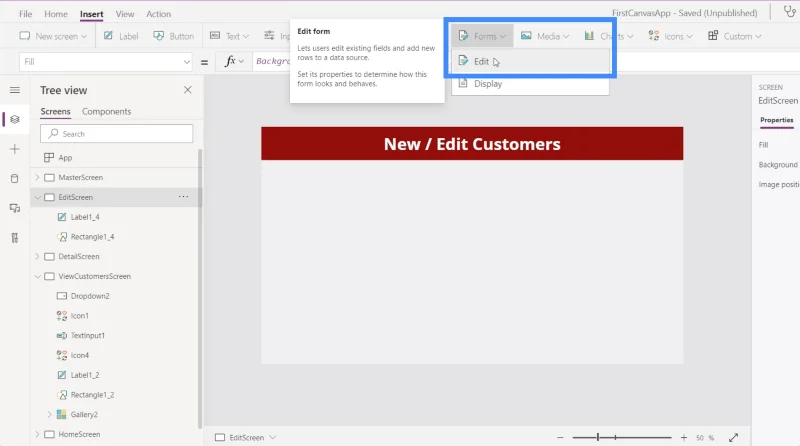Zoom out with the minus button
800x446 pixels.
[x=560, y=437]
